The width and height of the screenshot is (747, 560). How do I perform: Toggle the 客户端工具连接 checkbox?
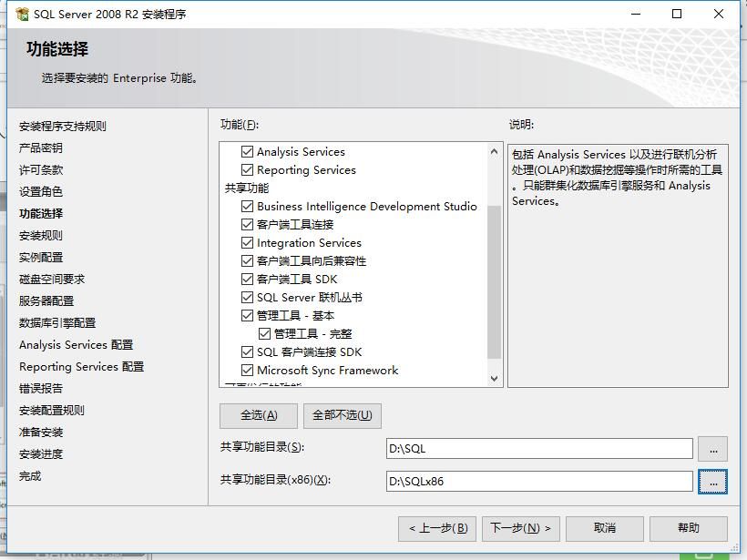click(247, 224)
